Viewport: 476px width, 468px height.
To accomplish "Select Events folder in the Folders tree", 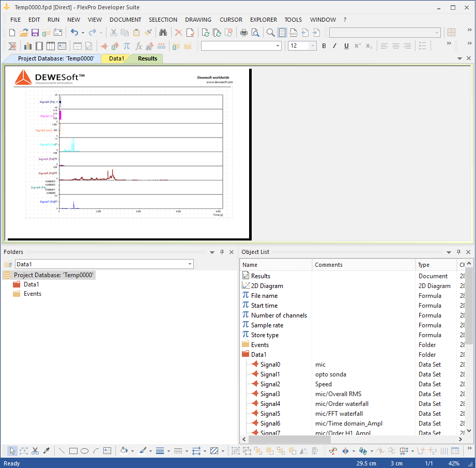I will [x=33, y=294].
